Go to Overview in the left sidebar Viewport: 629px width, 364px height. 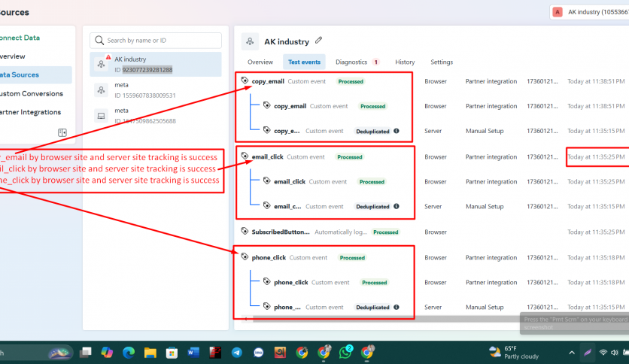click(13, 56)
